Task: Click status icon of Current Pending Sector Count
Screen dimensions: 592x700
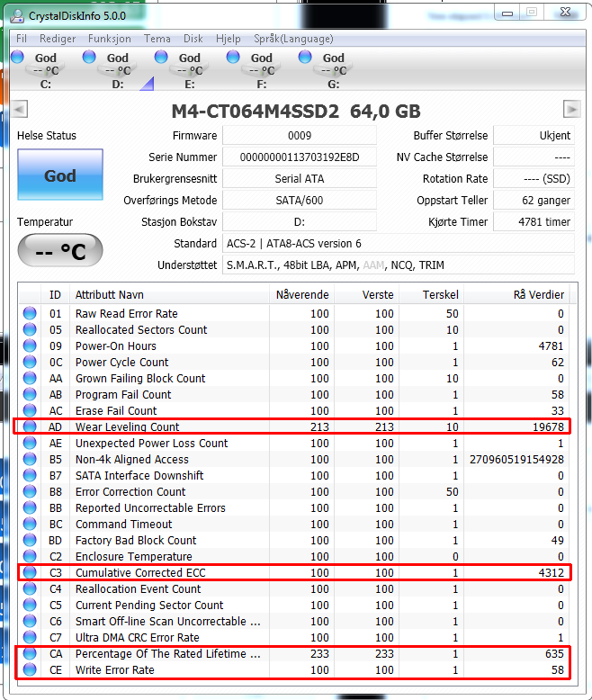Action: pos(30,605)
